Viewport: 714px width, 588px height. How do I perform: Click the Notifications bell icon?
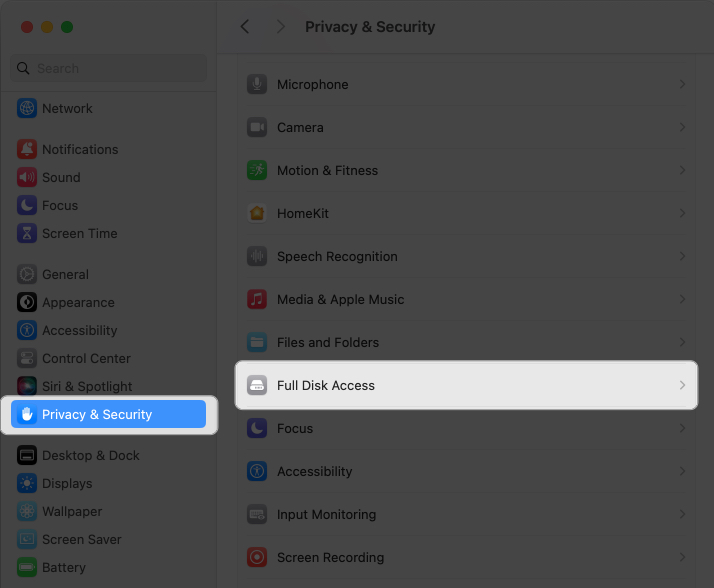[27, 149]
